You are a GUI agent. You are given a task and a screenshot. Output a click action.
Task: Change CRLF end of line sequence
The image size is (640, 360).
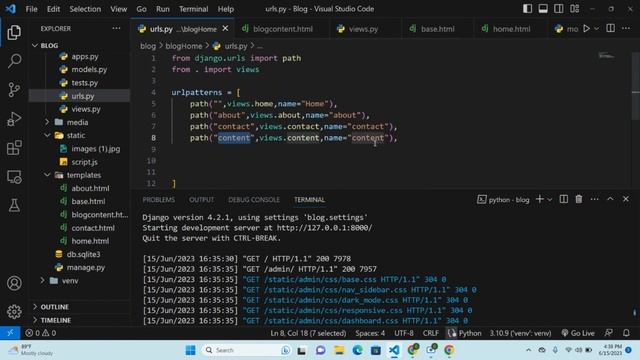(430, 333)
